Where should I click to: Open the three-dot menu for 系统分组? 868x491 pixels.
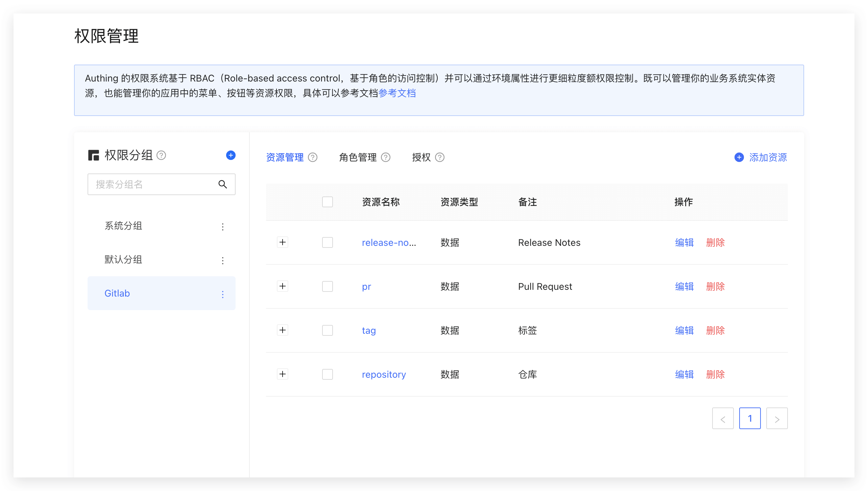222,227
